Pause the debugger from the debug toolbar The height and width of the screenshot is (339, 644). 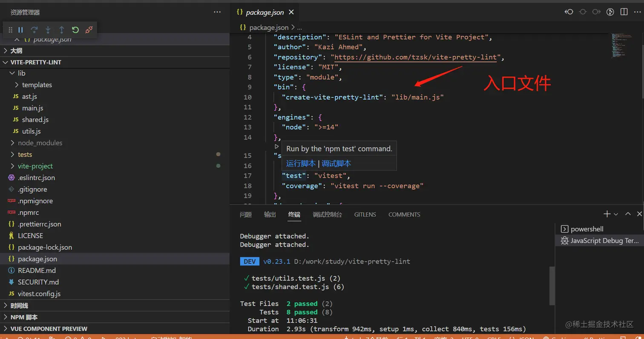pyautogui.click(x=20, y=30)
